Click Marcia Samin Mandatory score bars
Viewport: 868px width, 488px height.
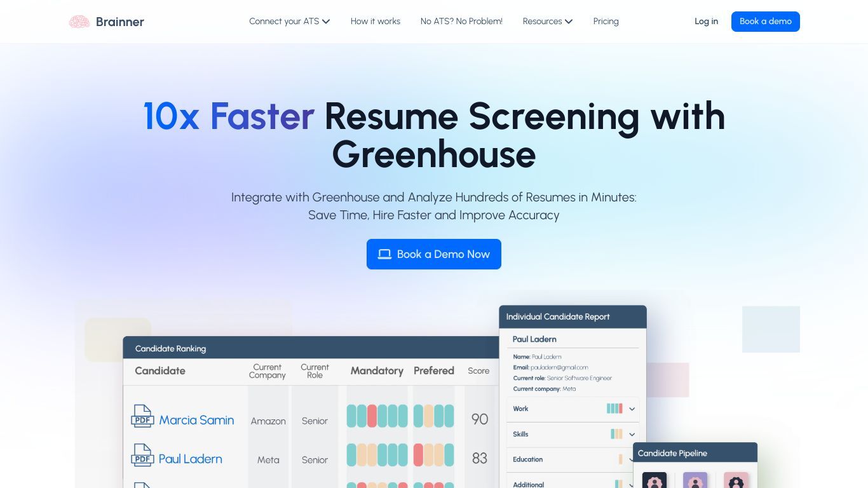click(x=377, y=416)
